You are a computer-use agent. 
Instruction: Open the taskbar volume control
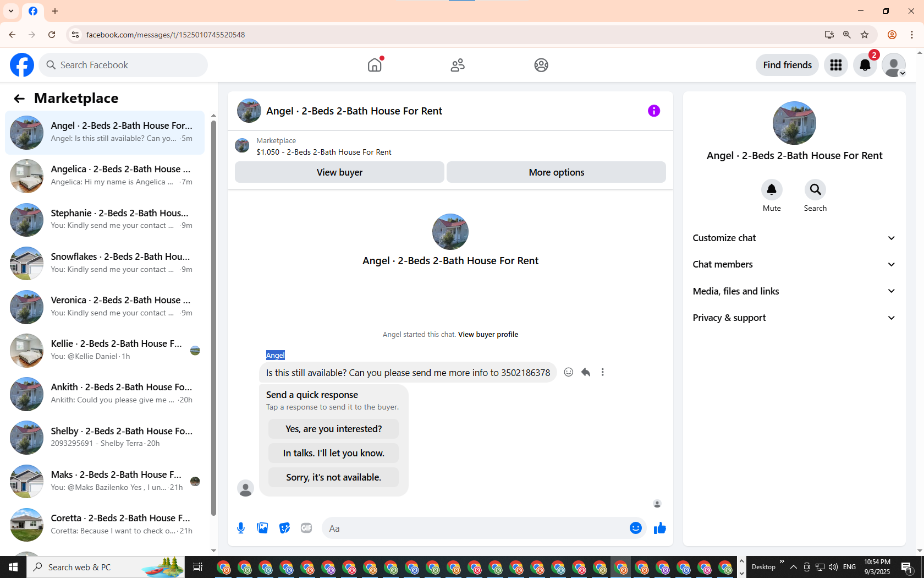[833, 567]
